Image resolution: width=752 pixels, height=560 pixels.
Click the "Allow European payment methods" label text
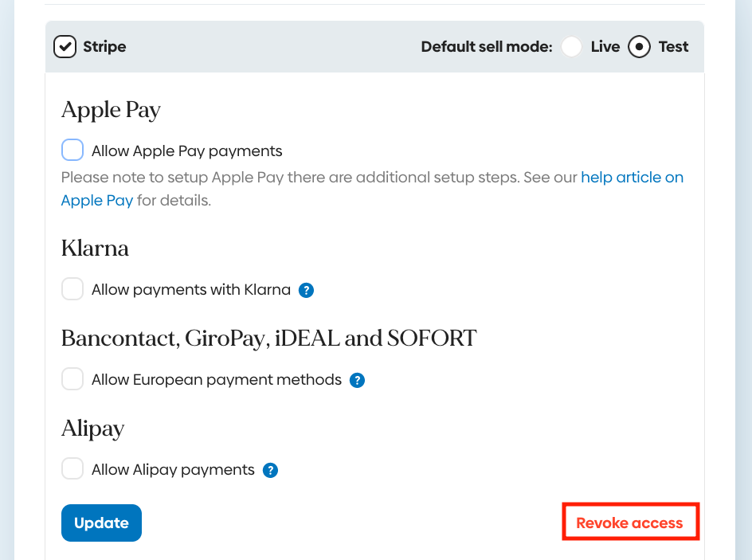[216, 380]
